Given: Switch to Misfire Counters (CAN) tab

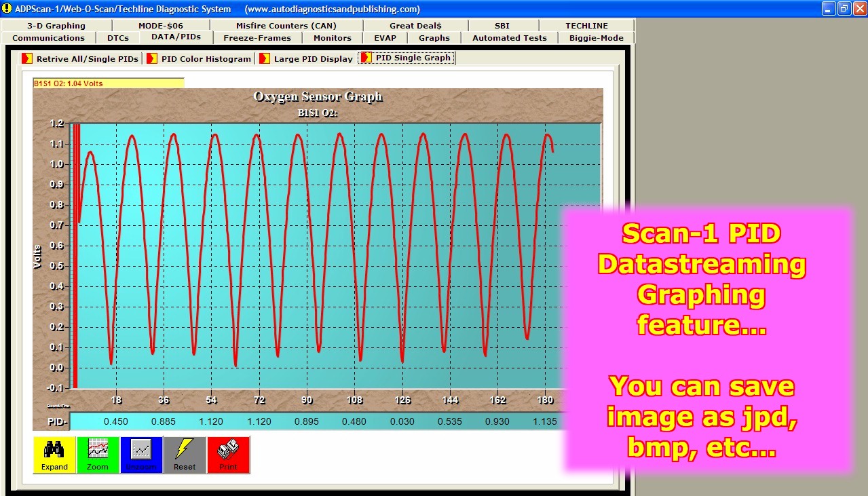Looking at the screenshot, I should 286,26.
